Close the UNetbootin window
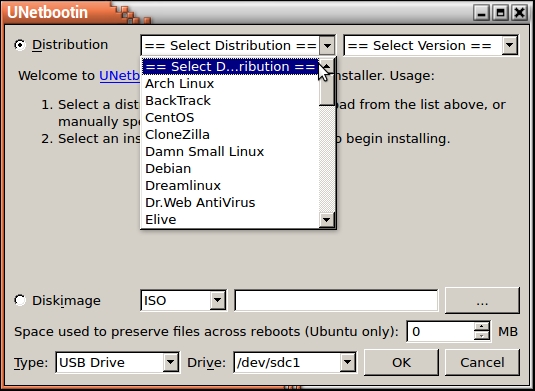This screenshot has width=535, height=391. [x=520, y=13]
